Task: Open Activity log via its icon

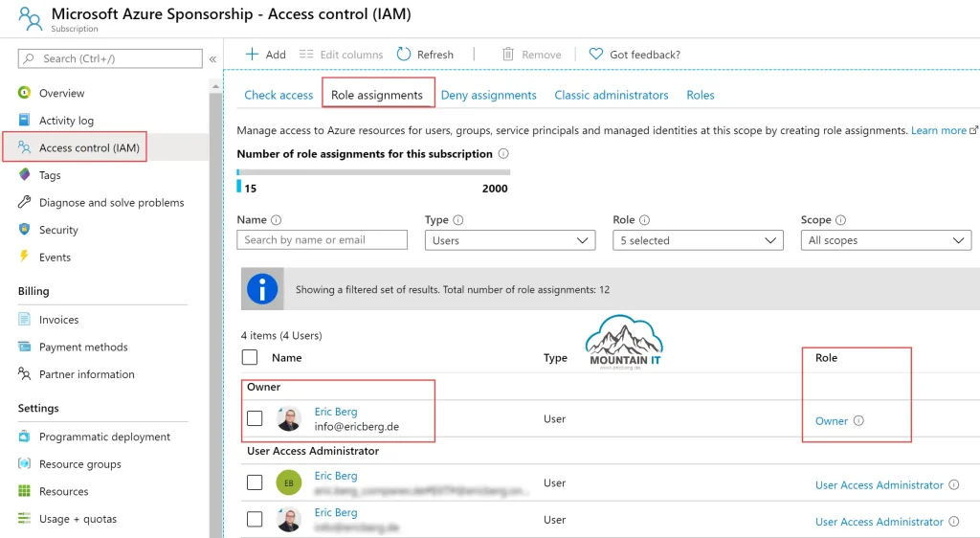Action: (25, 121)
